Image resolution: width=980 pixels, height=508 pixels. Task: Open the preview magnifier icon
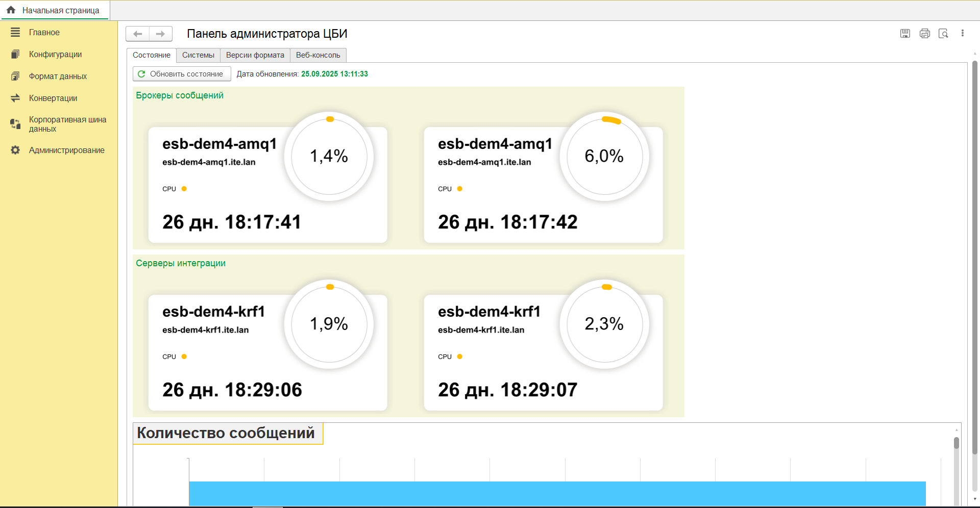coord(943,33)
